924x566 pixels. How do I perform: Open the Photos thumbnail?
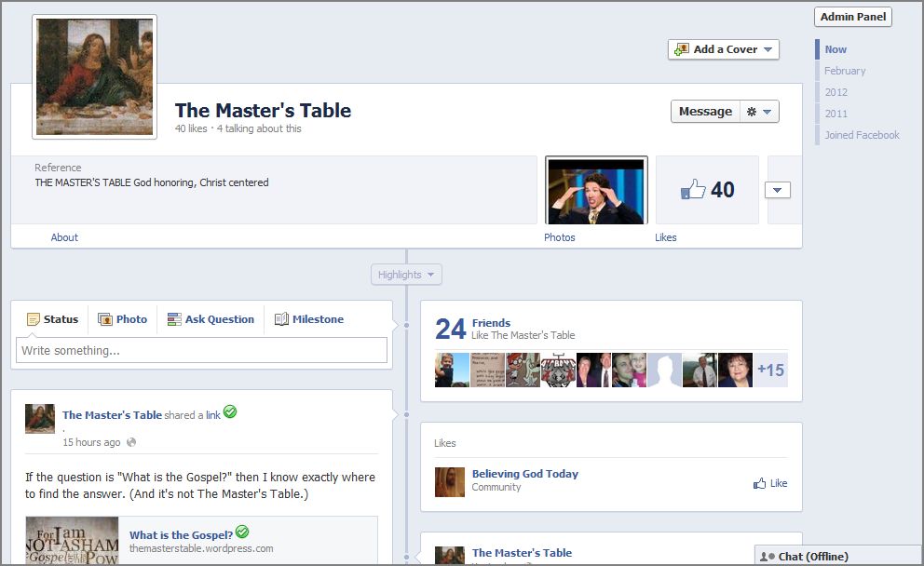[595, 191]
